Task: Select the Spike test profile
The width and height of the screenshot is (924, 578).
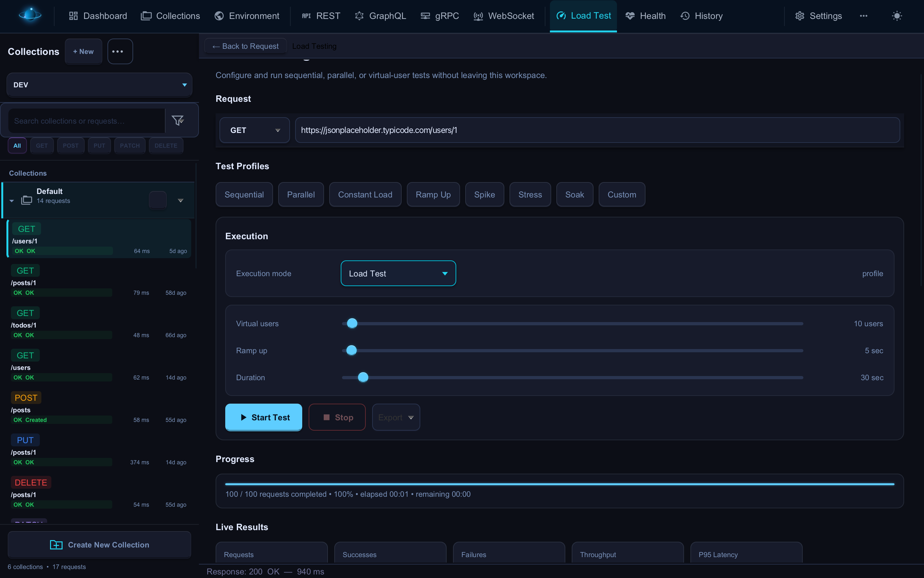Action: point(484,194)
